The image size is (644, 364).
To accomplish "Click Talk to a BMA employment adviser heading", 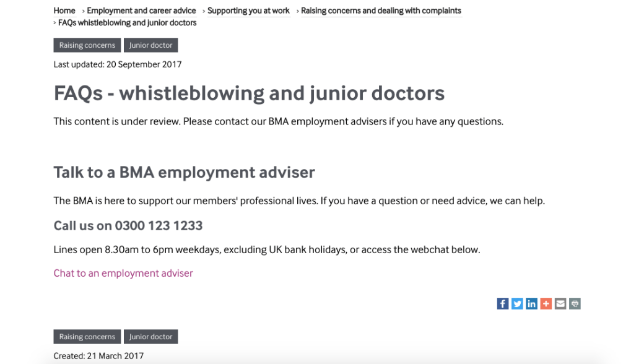I will tap(184, 172).
